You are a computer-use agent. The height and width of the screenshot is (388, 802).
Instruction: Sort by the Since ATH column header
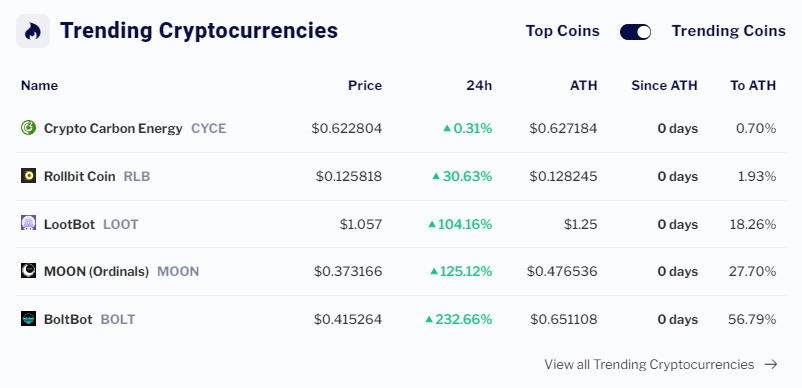coord(664,85)
